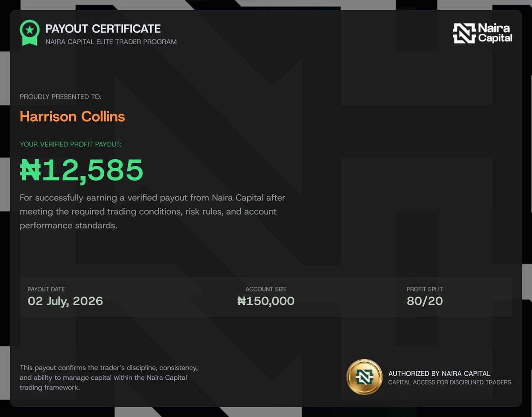
Task: Click the ACCOUNT SIZE label
Action: (x=266, y=289)
